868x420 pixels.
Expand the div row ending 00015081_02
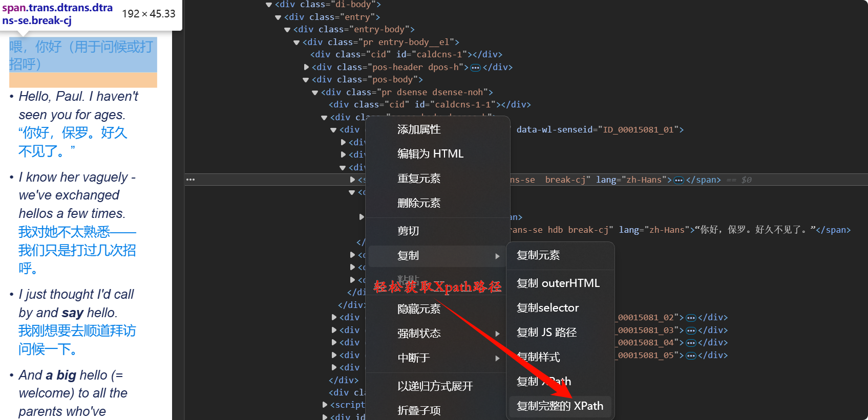pyautogui.click(x=334, y=317)
